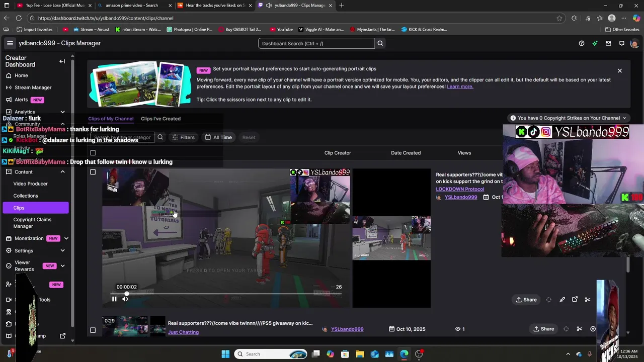Expand the Analytics section chevron
The width and height of the screenshot is (644, 362).
click(62, 112)
